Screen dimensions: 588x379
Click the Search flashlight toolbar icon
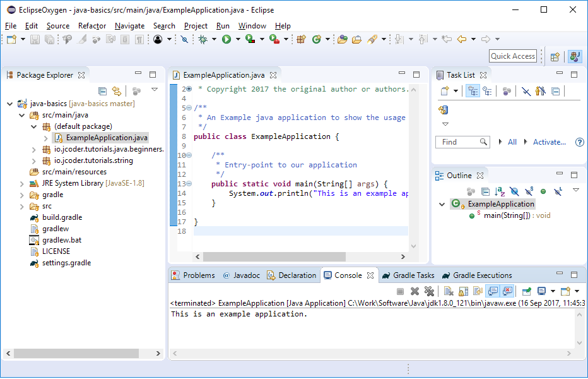(x=372, y=39)
